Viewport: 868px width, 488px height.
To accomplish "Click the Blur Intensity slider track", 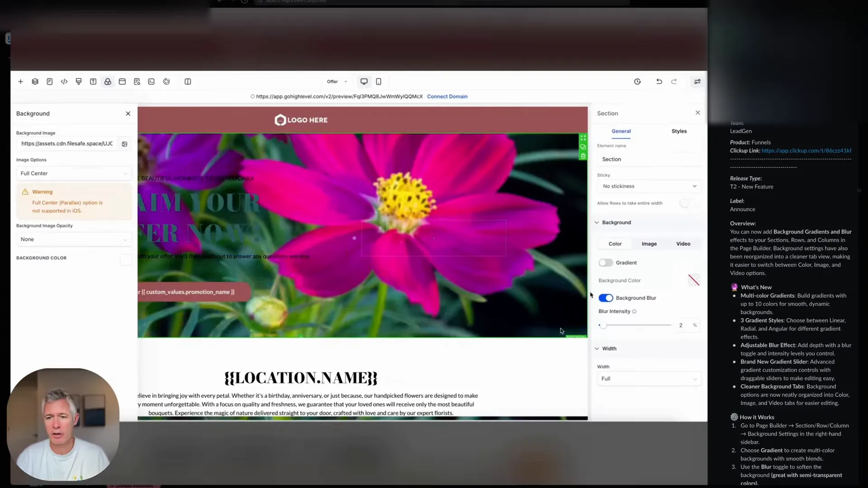I will tap(635, 326).
